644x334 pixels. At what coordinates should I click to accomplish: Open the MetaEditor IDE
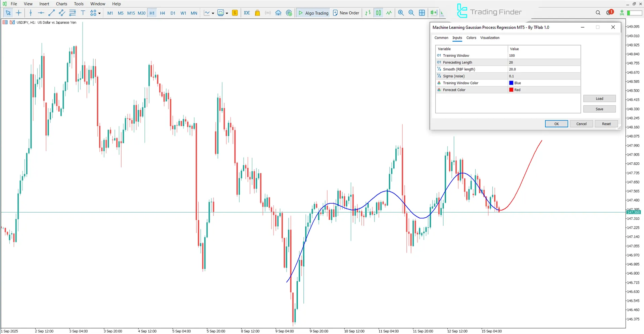point(247,13)
